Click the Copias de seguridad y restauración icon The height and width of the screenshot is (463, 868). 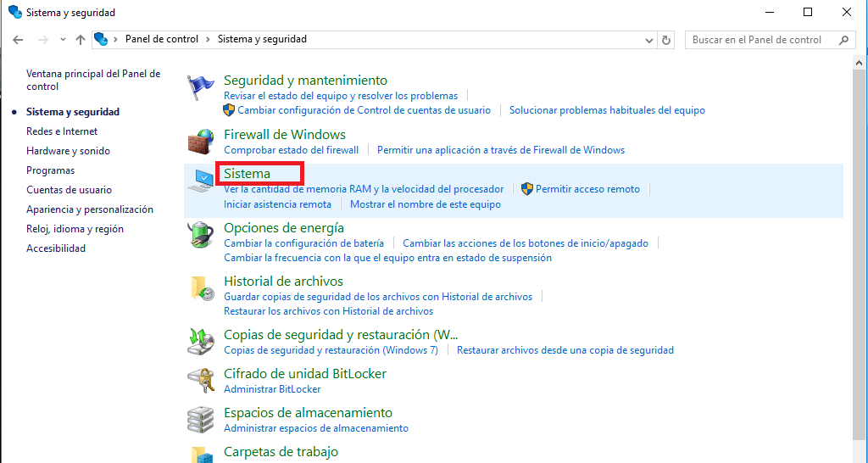click(200, 342)
